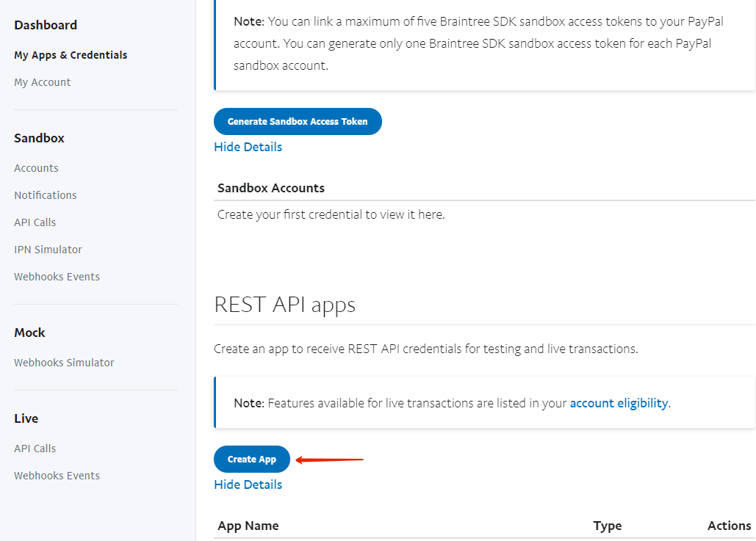
Task: Follow the account eligibility link
Action: coord(619,403)
